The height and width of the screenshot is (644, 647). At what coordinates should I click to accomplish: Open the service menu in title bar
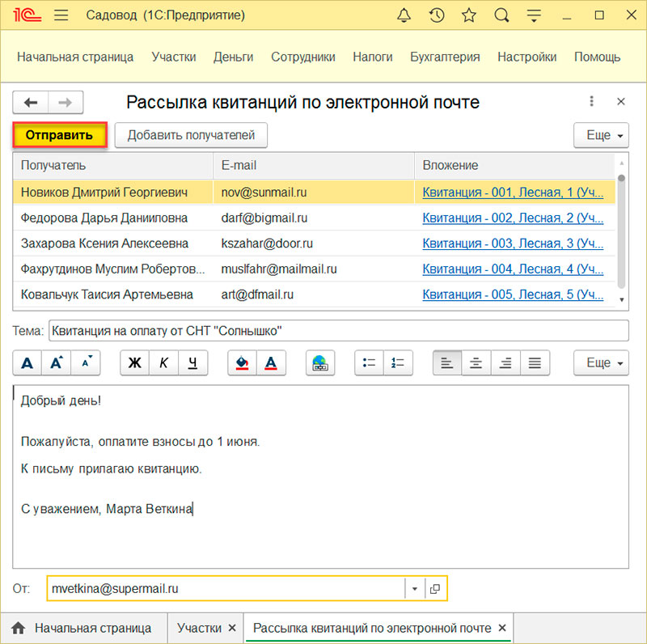534,15
